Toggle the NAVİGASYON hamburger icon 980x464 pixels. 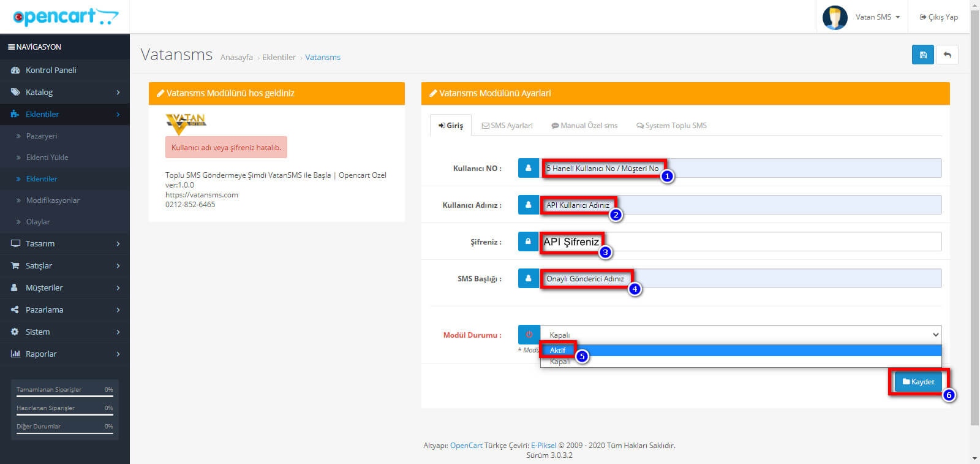coord(11,47)
